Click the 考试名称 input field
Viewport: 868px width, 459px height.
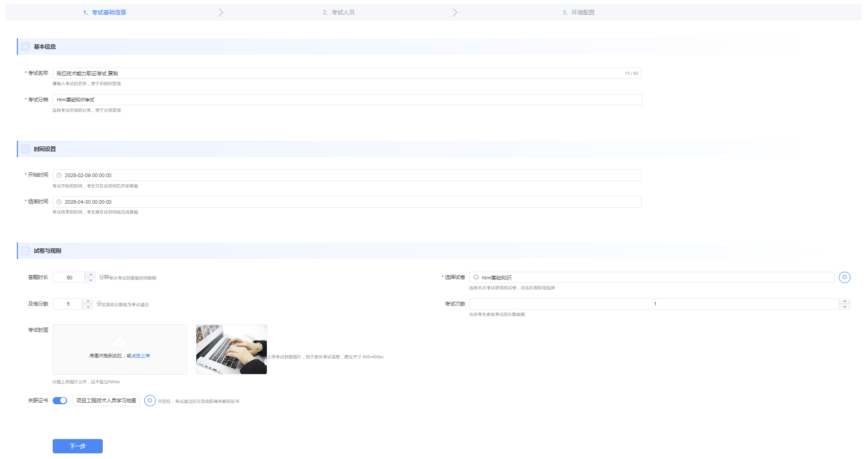point(337,73)
